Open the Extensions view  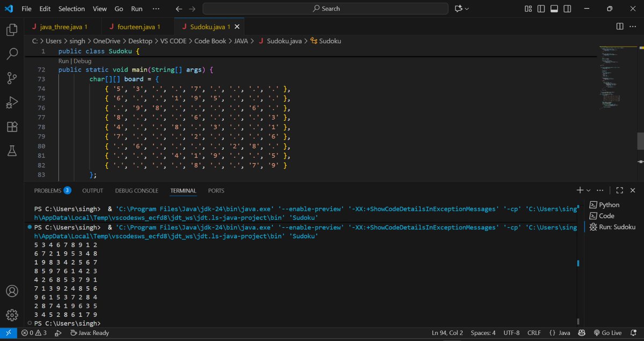(12, 127)
